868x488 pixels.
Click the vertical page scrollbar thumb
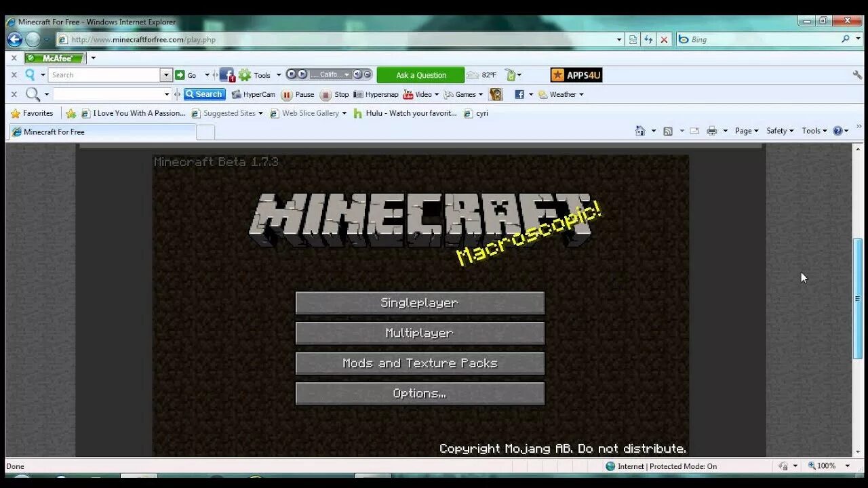click(858, 298)
